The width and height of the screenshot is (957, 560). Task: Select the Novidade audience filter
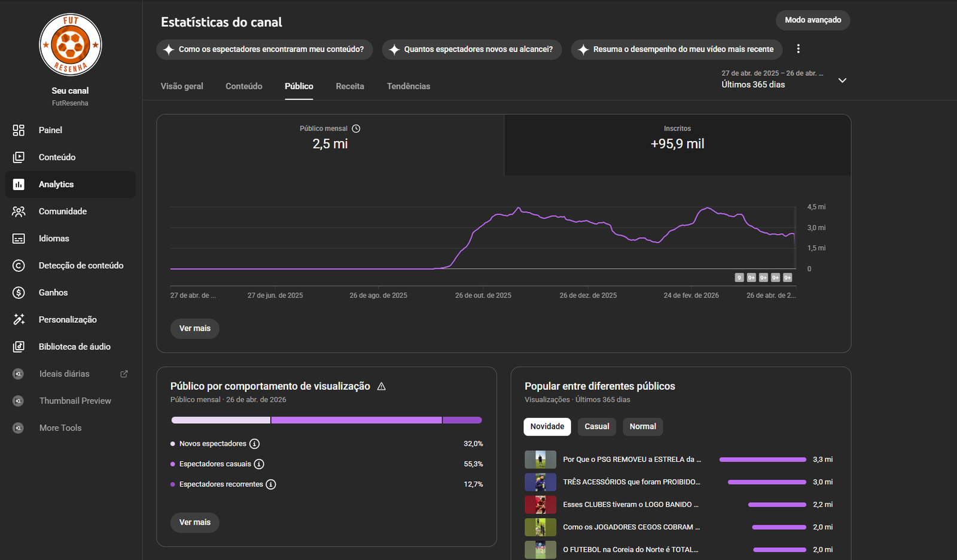547,427
